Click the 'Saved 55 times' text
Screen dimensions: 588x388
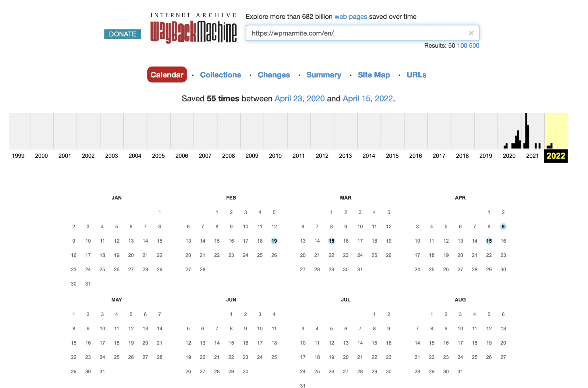tap(210, 99)
